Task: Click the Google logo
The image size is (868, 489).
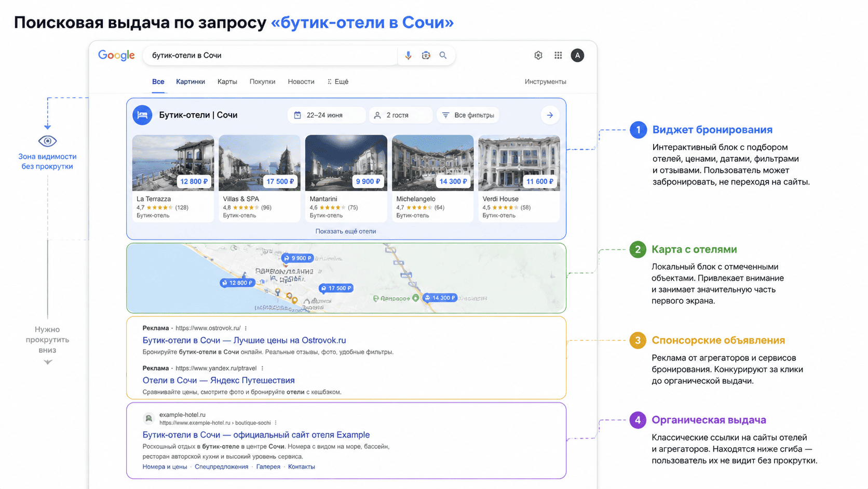Action: point(116,56)
